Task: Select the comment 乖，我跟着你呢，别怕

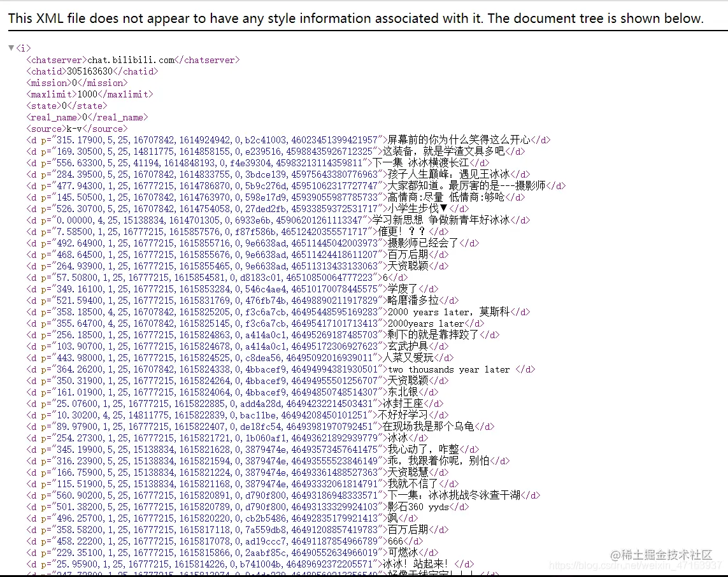Action: coord(438,461)
